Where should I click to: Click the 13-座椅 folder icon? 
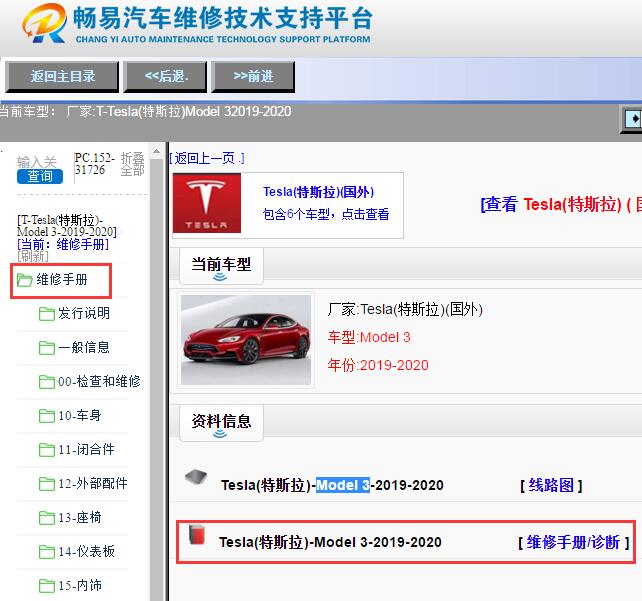(47, 518)
